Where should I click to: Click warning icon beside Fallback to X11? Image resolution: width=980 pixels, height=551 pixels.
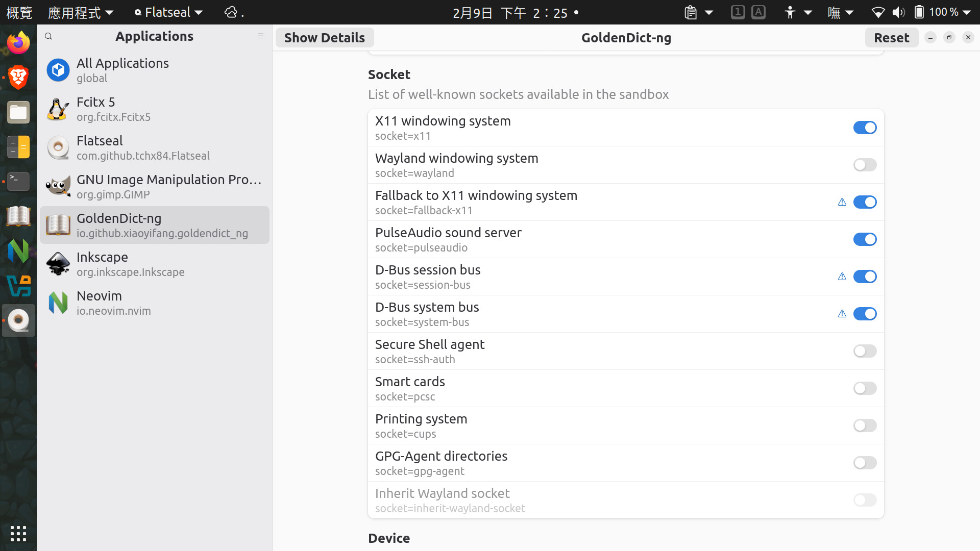click(x=842, y=202)
